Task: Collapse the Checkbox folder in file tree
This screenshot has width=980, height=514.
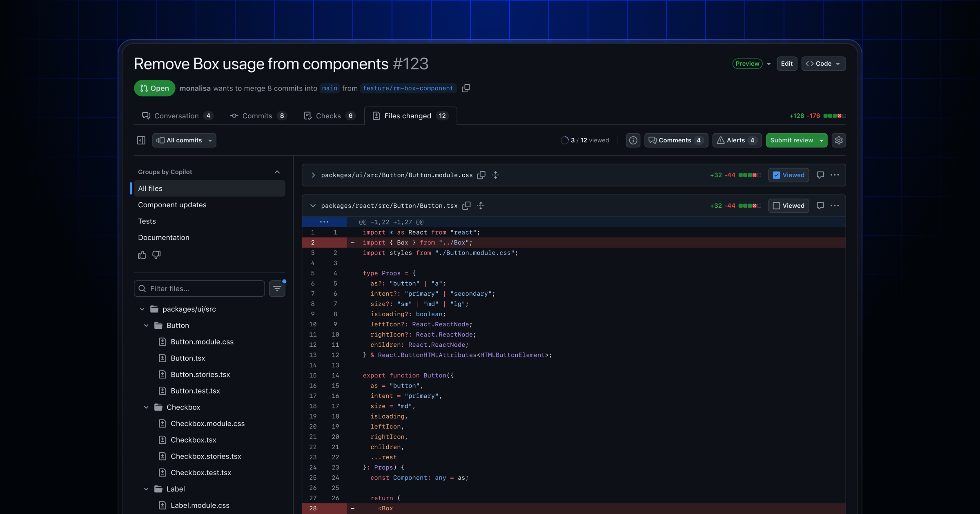Action: 146,407
